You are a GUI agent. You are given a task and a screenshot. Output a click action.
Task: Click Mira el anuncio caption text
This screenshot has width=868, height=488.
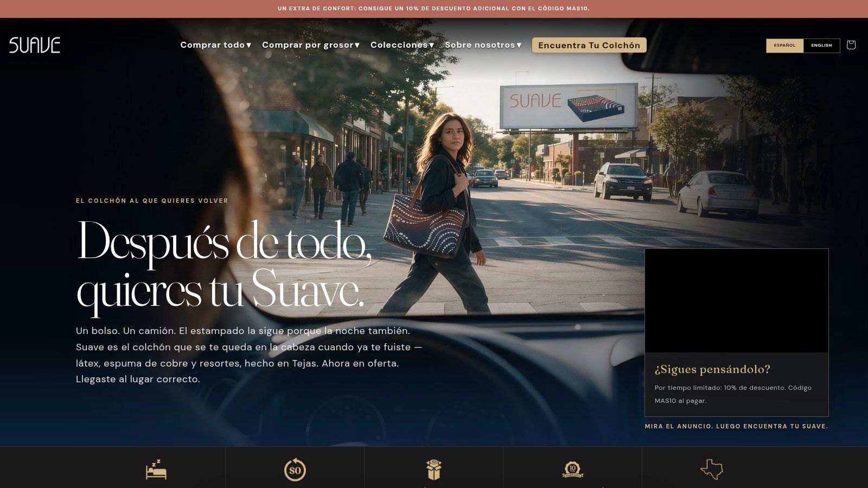(736, 426)
